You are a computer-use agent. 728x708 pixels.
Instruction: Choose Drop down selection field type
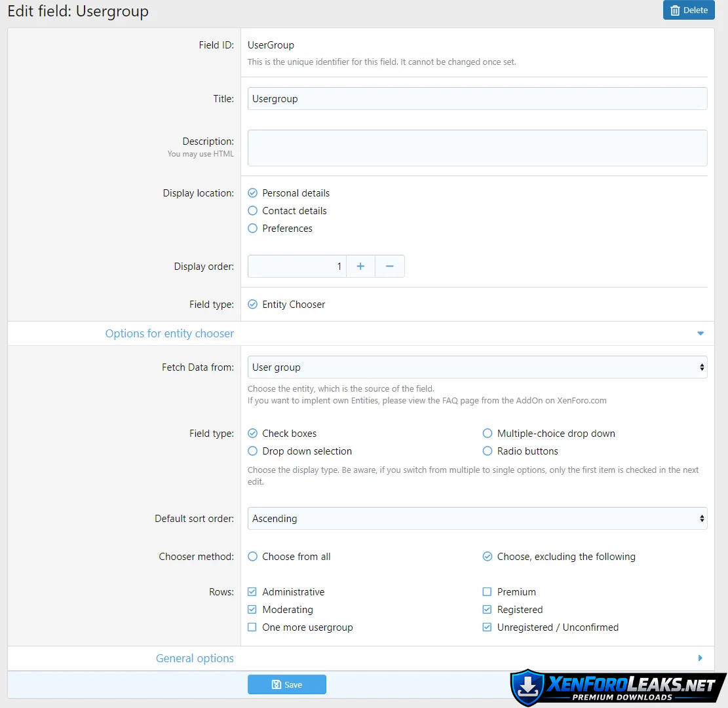[253, 451]
